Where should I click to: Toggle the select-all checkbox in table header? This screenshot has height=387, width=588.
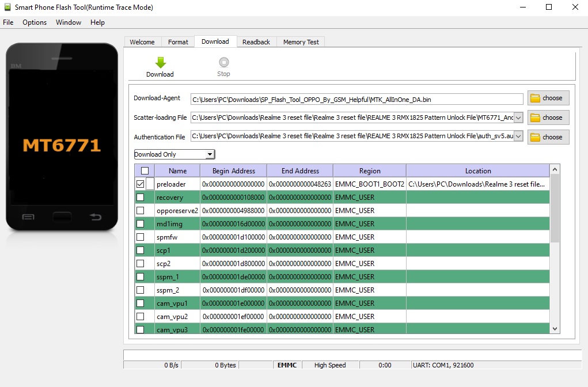coord(145,171)
